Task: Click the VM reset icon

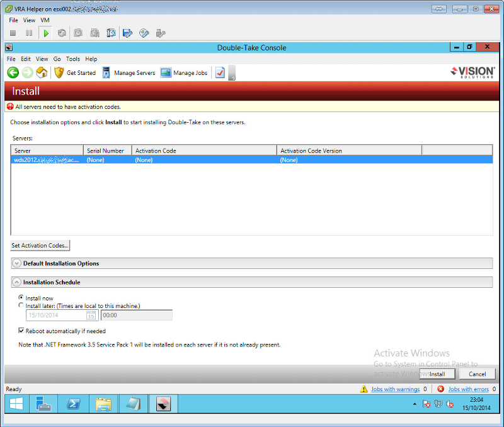Action: [62, 33]
